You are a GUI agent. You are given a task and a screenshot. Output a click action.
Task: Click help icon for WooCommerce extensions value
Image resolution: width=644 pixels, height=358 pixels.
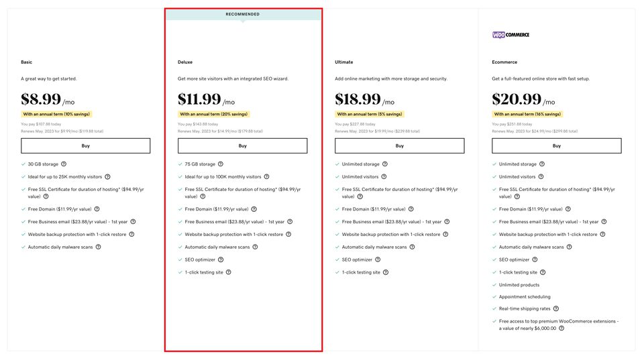pyautogui.click(x=561, y=329)
